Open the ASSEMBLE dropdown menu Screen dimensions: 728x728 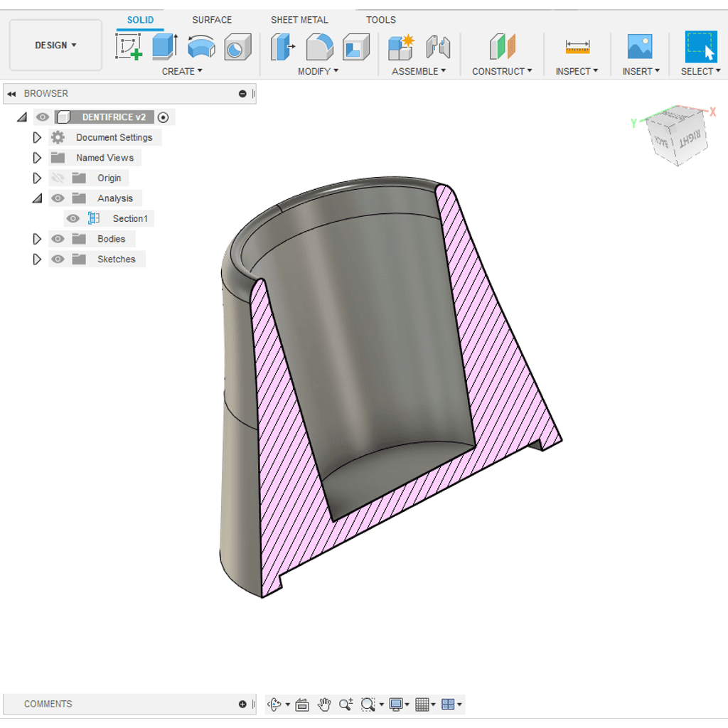point(419,71)
